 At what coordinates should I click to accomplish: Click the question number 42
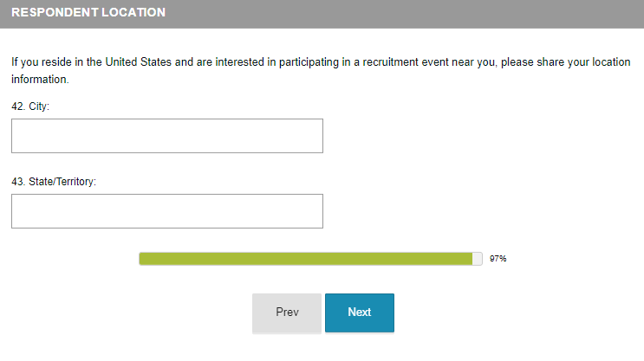pos(17,106)
